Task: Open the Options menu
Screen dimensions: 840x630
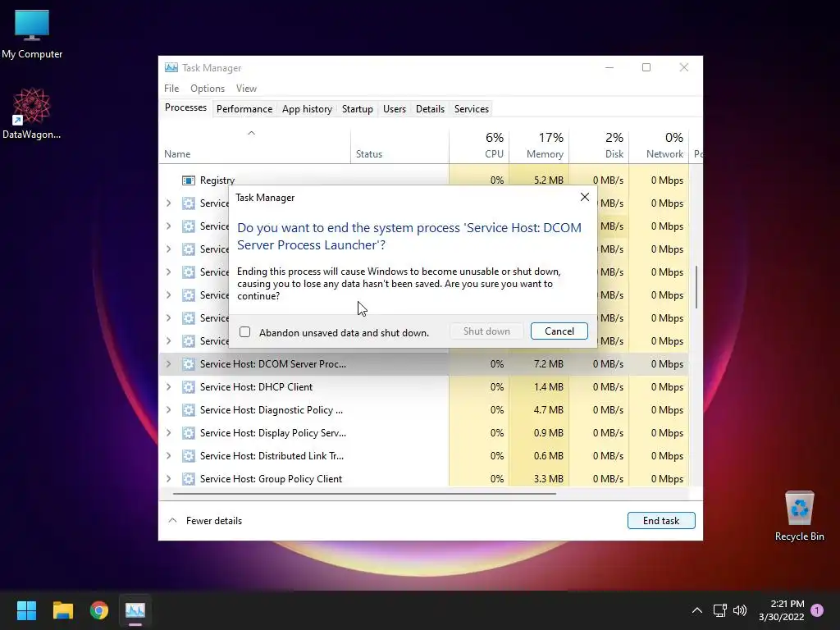Action: coord(208,89)
